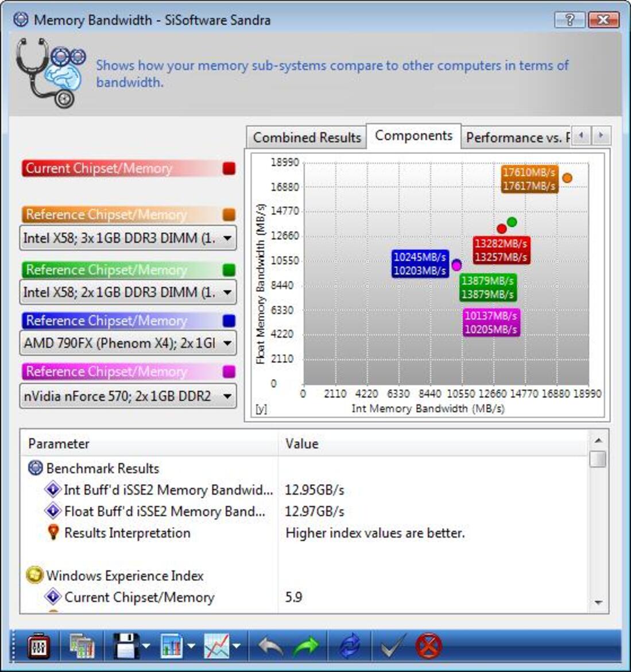
Task: Open the Performance vs. tab
Action: pos(517,138)
